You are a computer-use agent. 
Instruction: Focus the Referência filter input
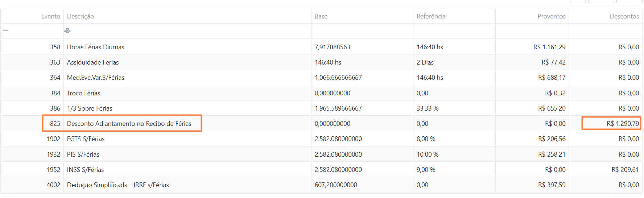pyautogui.click(x=454, y=31)
